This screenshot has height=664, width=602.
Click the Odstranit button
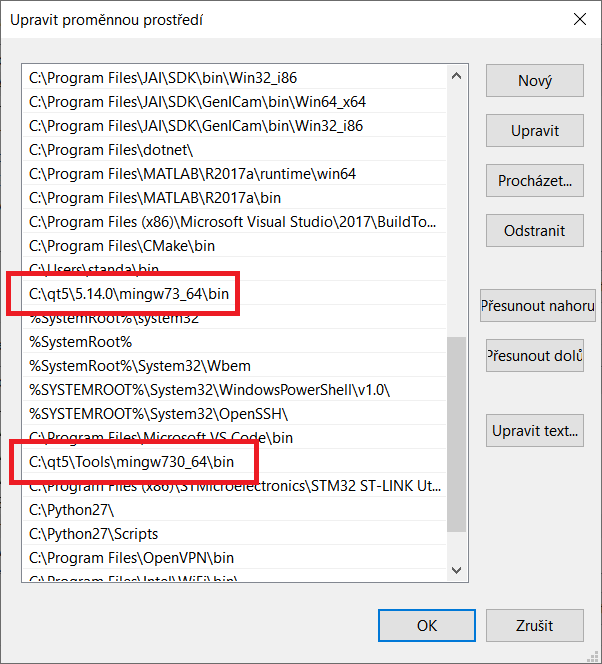[x=535, y=231]
